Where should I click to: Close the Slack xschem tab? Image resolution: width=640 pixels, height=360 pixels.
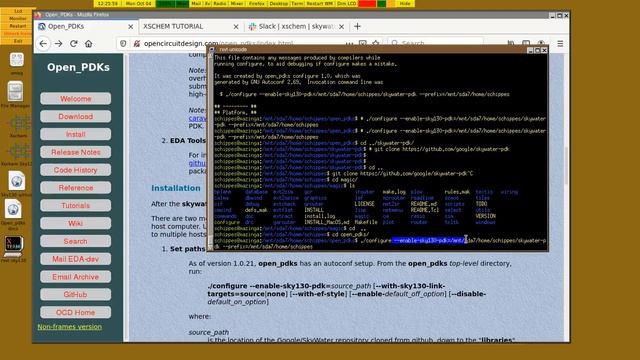pyautogui.click(x=341, y=27)
